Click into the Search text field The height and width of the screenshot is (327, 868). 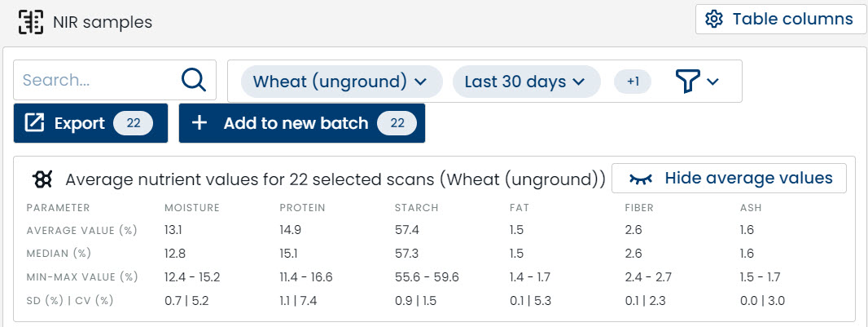pos(98,81)
